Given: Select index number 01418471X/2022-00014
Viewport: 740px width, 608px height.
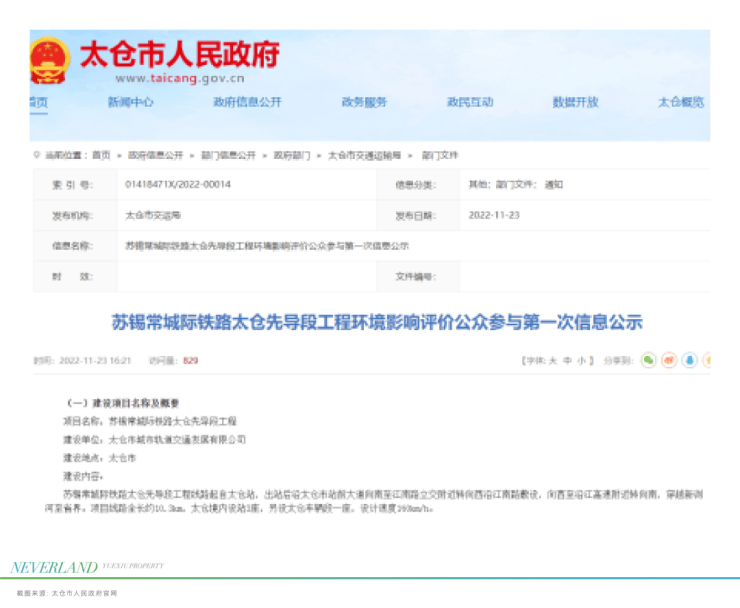Looking at the screenshot, I should coord(178,185).
